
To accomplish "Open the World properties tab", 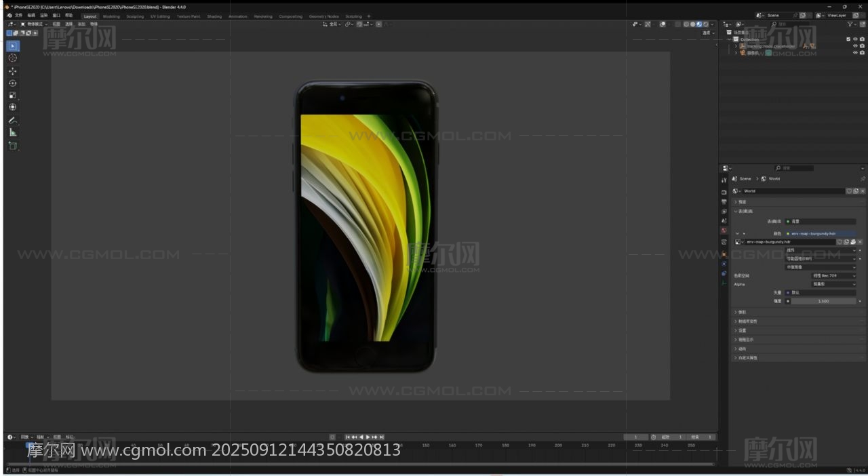I will point(724,231).
